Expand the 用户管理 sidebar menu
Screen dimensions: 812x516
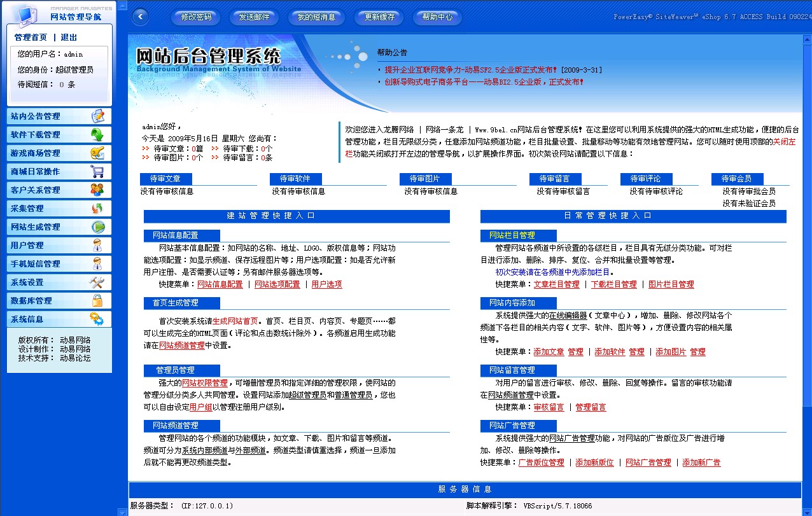click(27, 246)
